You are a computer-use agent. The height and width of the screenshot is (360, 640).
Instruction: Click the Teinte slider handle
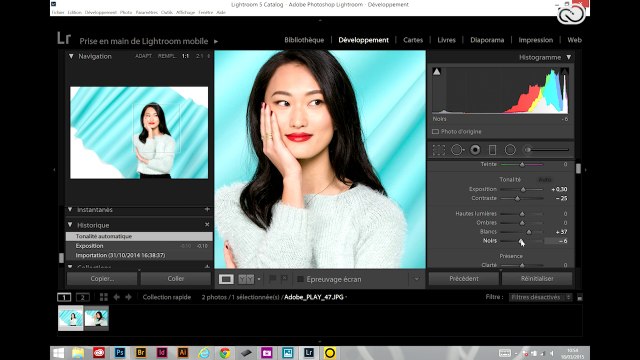[522, 164]
